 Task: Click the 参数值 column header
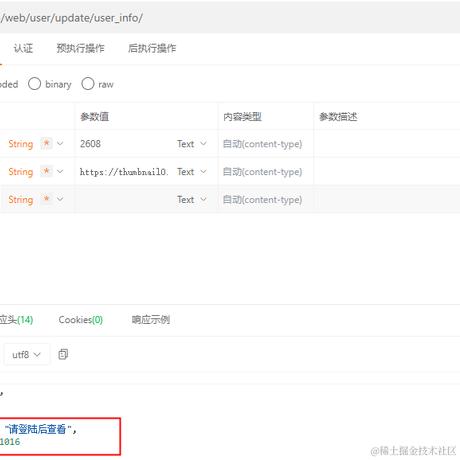pos(95,117)
